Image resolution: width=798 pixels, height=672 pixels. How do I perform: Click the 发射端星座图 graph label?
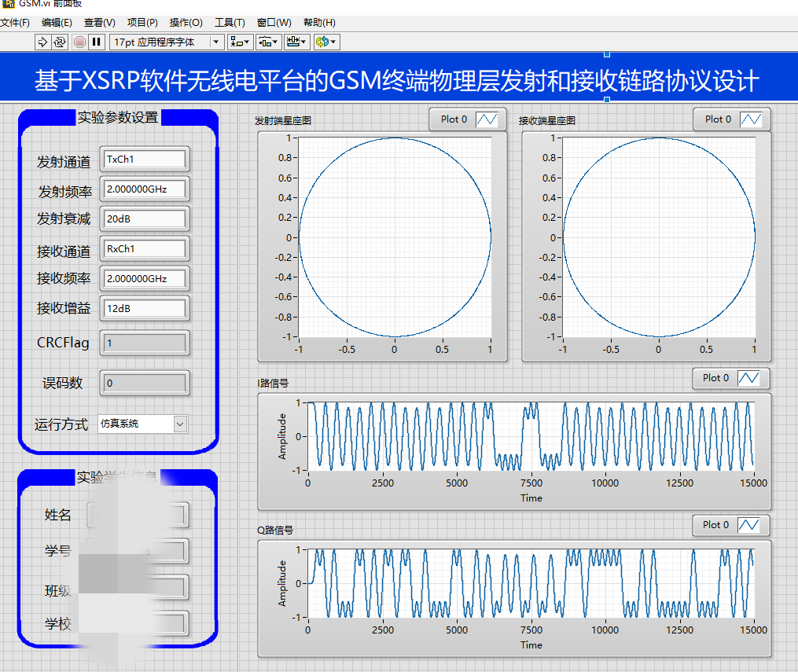283,121
